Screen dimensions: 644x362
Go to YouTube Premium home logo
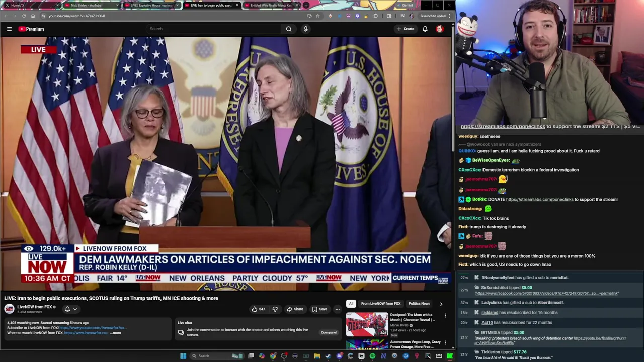click(31, 29)
